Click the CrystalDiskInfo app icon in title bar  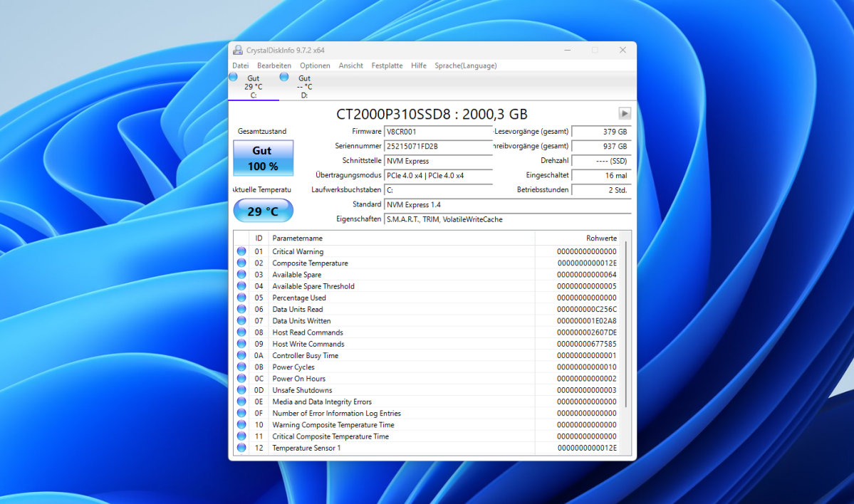pos(237,49)
